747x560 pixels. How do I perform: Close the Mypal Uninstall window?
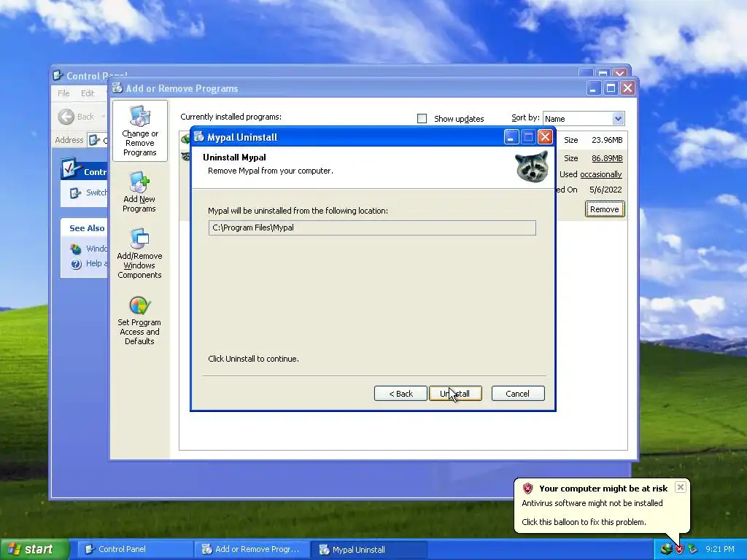[545, 137]
